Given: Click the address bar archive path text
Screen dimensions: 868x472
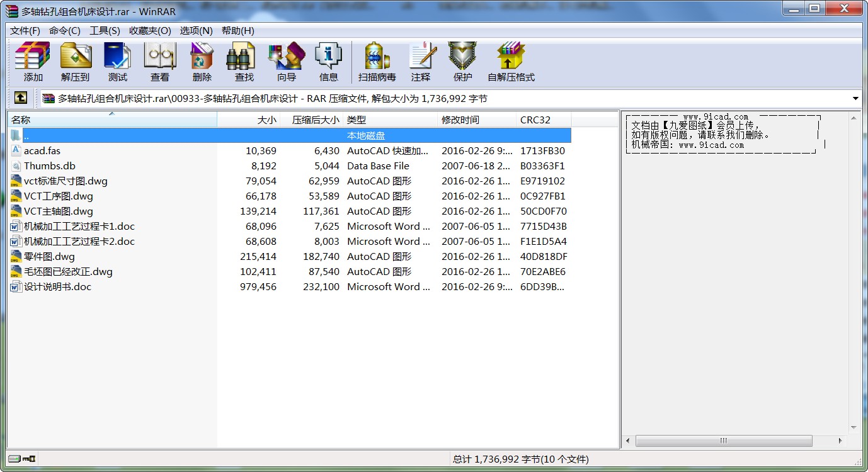Looking at the screenshot, I should click(x=272, y=98).
